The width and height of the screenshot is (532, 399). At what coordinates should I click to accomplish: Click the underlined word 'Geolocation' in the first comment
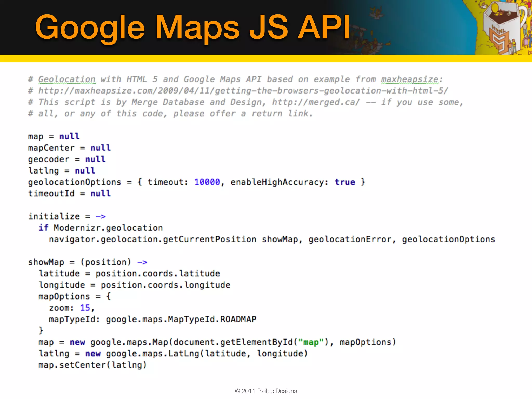67,79
